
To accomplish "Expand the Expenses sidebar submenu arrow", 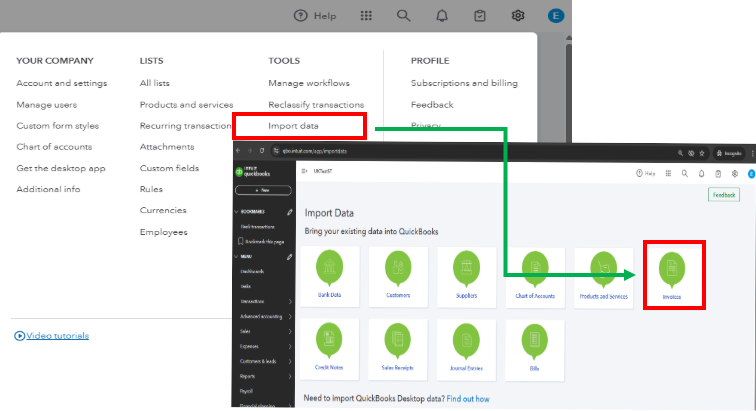I will [x=290, y=346].
